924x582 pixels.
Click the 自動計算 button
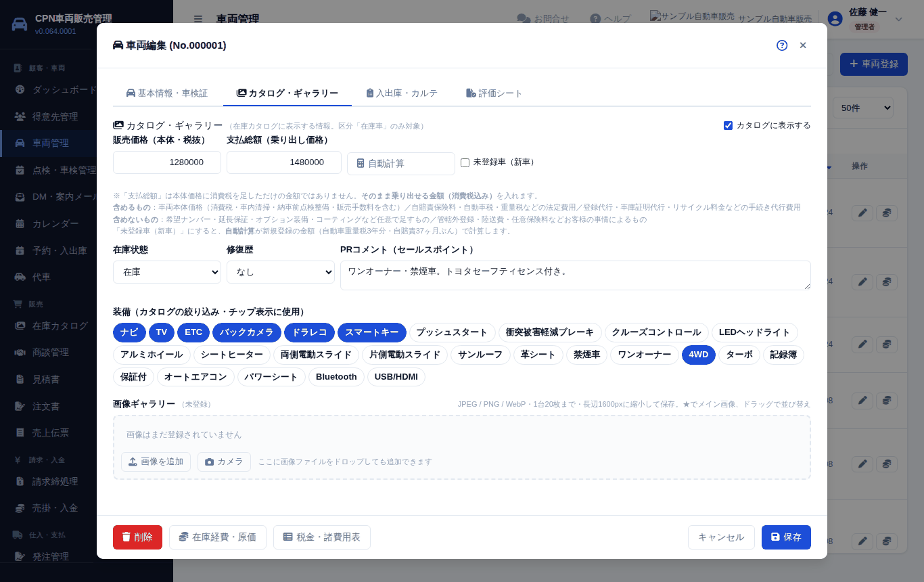click(401, 163)
